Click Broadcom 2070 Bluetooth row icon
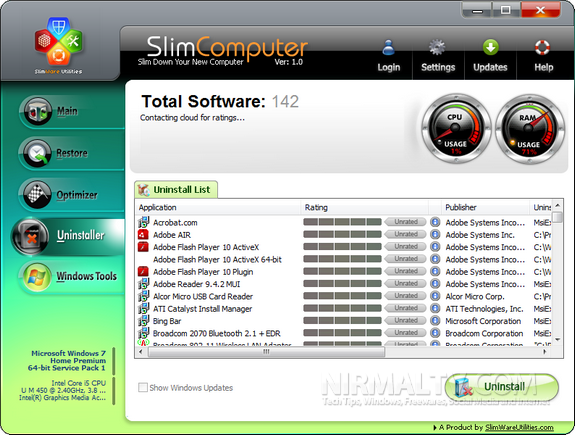The width and height of the screenshot is (575, 435). [143, 333]
